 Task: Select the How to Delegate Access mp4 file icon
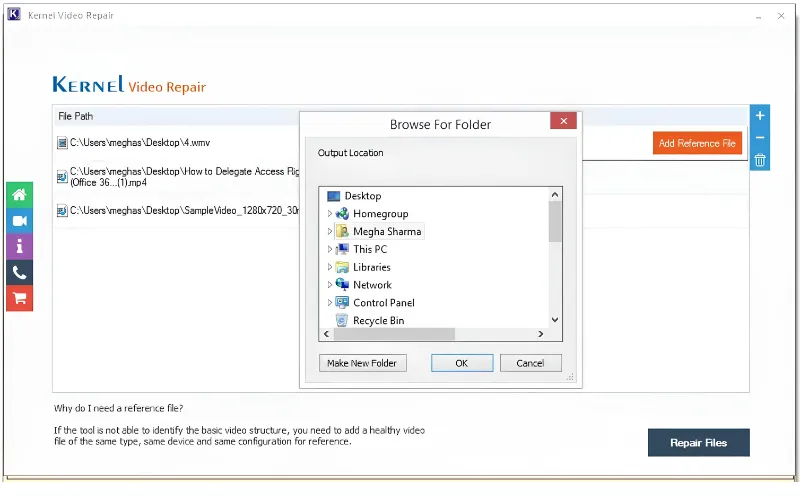coord(62,177)
